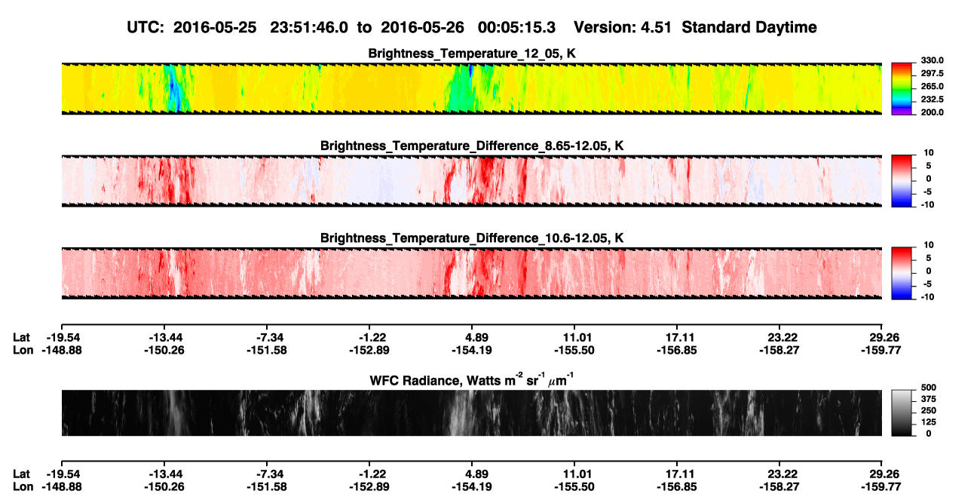Click the 500 tick label on the WFC color bar
Screen dimensions: 980x503
click(x=929, y=386)
